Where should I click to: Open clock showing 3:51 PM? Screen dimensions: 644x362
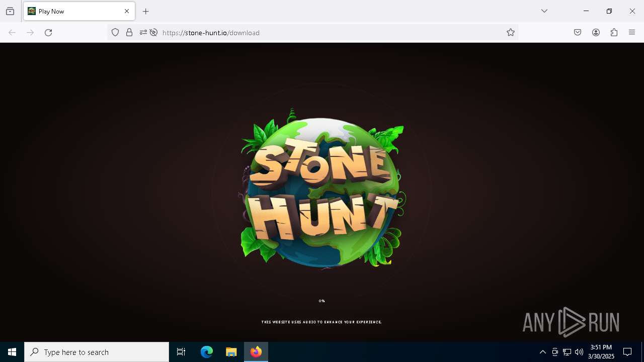click(x=601, y=352)
